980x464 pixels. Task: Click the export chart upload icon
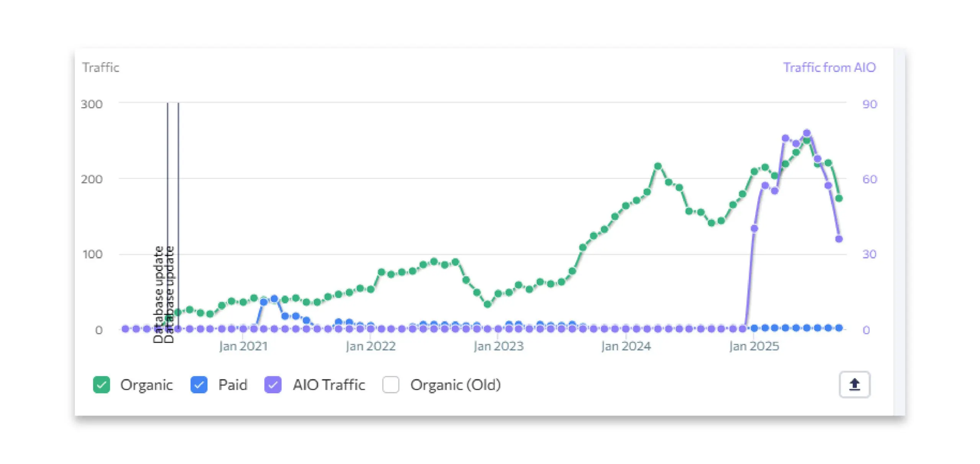click(854, 384)
